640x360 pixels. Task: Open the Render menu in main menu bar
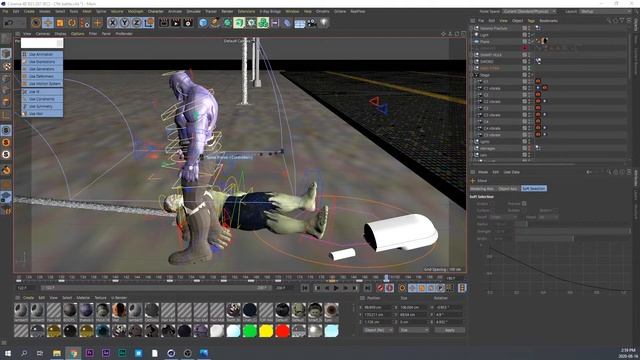227,11
